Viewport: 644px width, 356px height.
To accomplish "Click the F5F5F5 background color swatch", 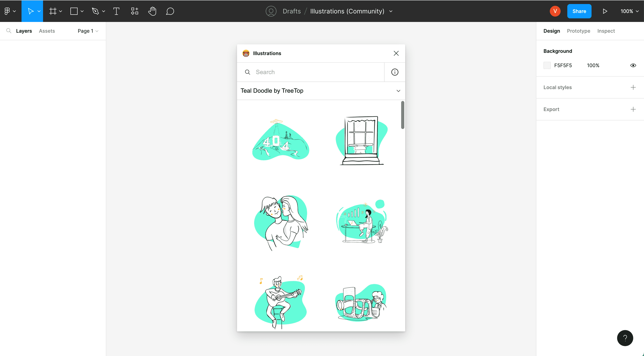I will point(547,65).
